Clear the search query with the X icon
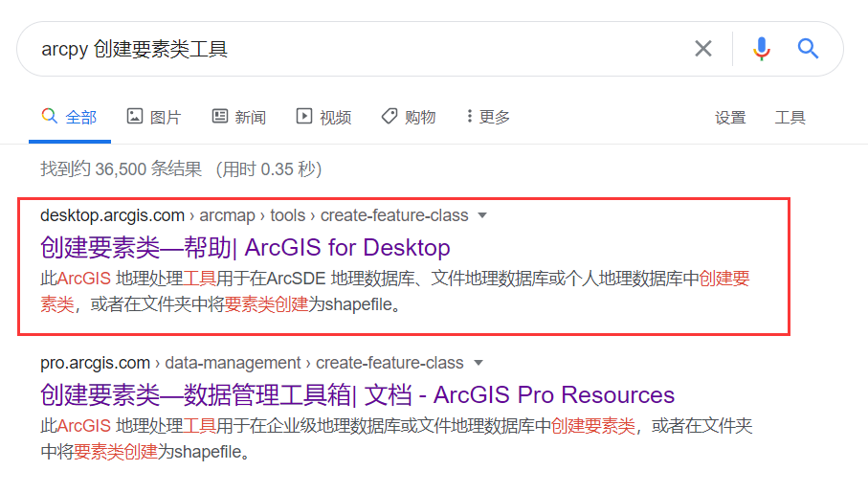868x493 pixels. click(703, 49)
